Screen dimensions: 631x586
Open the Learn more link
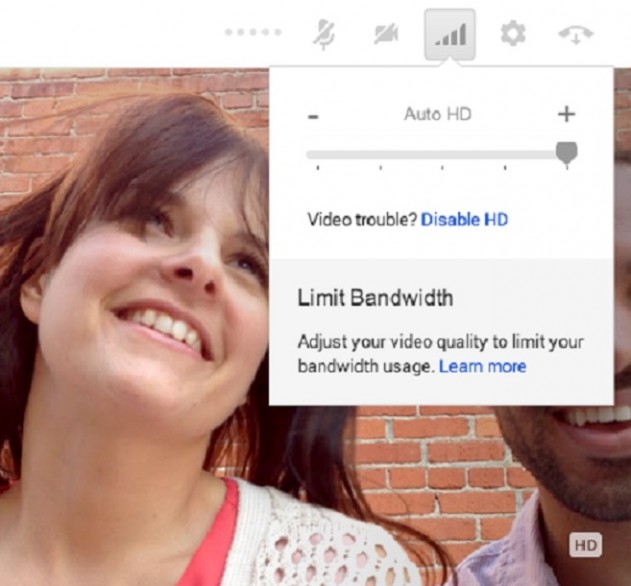[482, 366]
